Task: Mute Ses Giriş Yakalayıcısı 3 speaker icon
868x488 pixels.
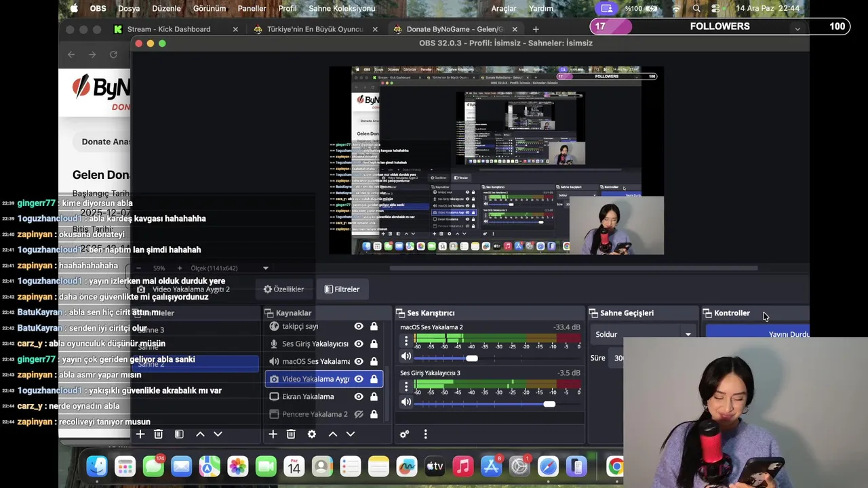Action: [406, 402]
